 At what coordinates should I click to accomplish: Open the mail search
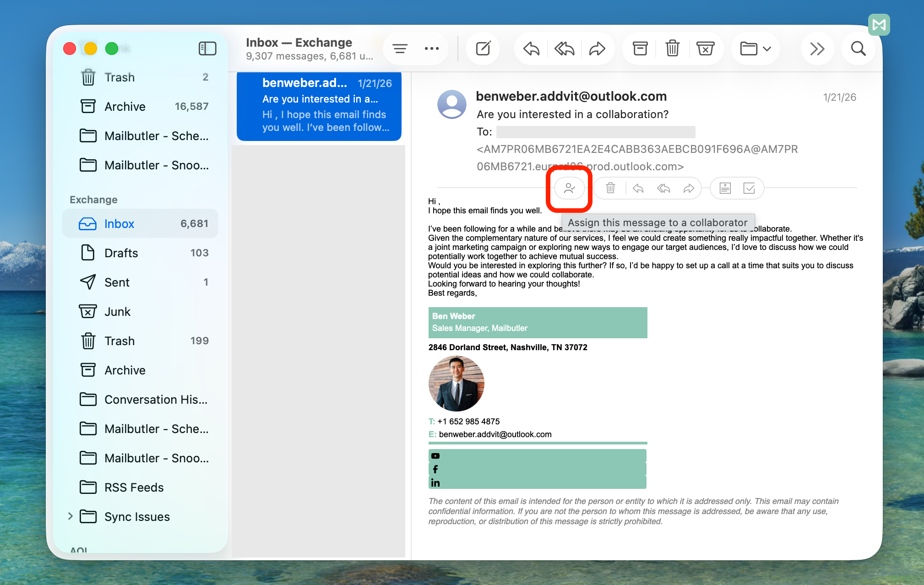(x=858, y=49)
